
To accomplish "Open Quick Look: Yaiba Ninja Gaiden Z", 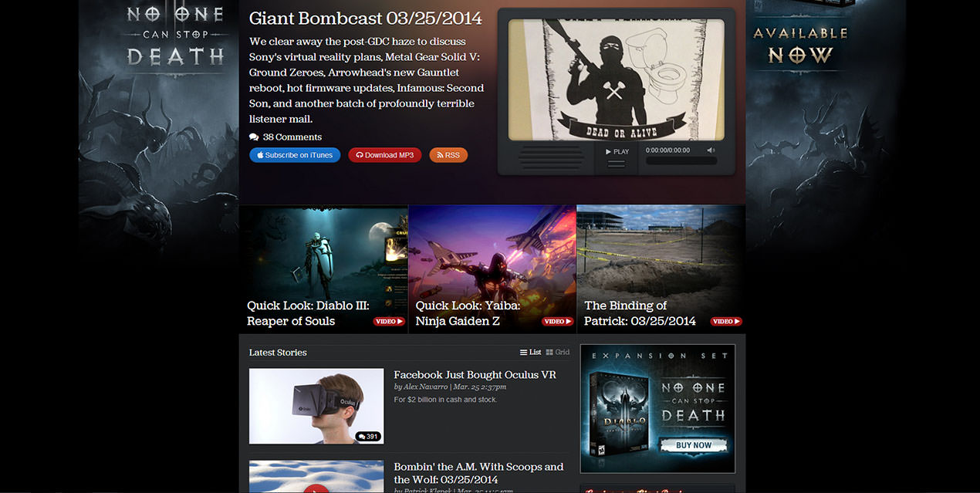I will (468, 313).
